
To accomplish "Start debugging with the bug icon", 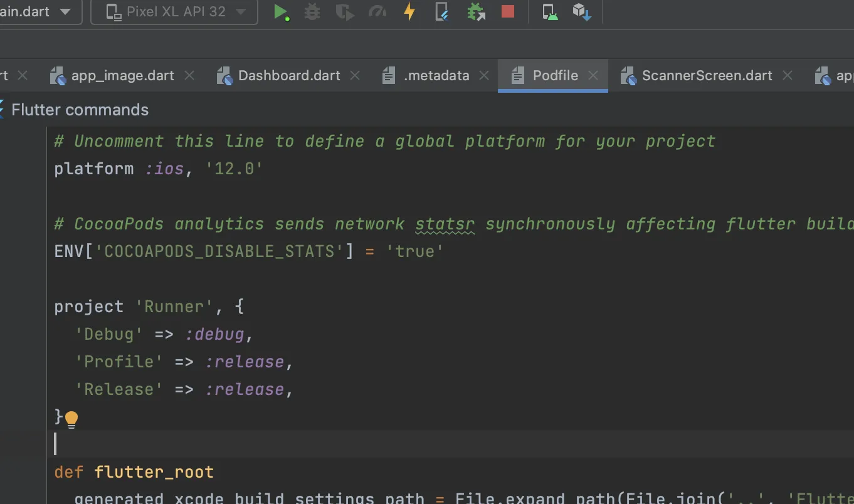I will [x=312, y=12].
